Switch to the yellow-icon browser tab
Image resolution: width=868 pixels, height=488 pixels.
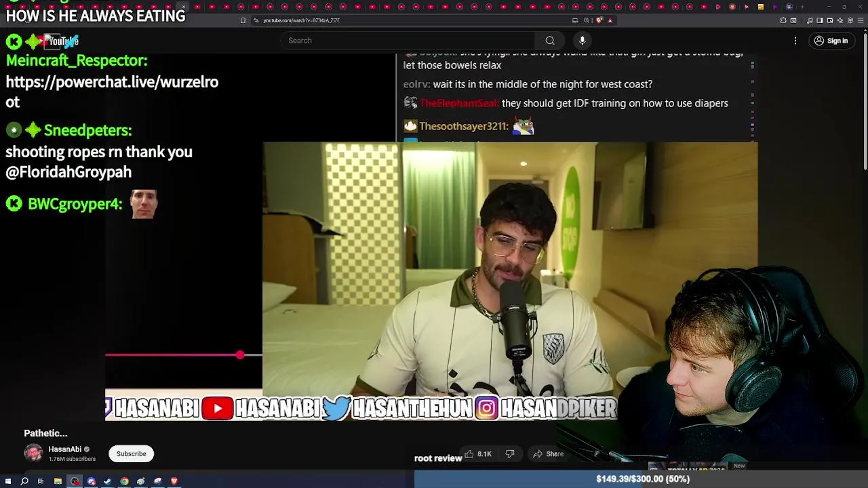click(761, 7)
